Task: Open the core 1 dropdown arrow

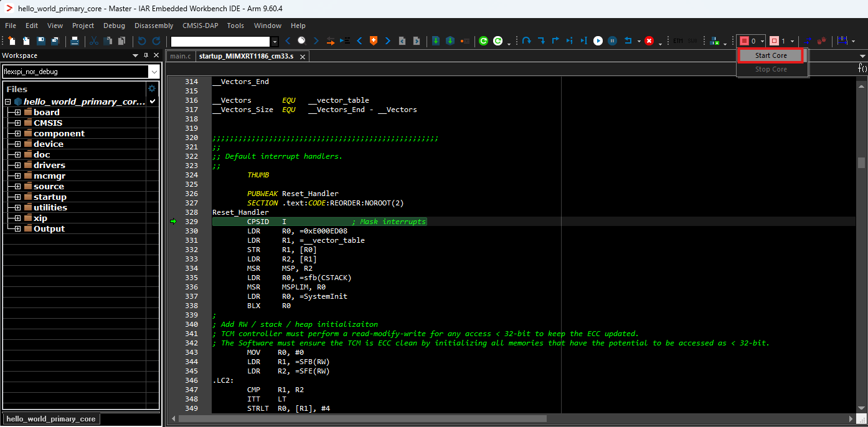Action: click(792, 42)
